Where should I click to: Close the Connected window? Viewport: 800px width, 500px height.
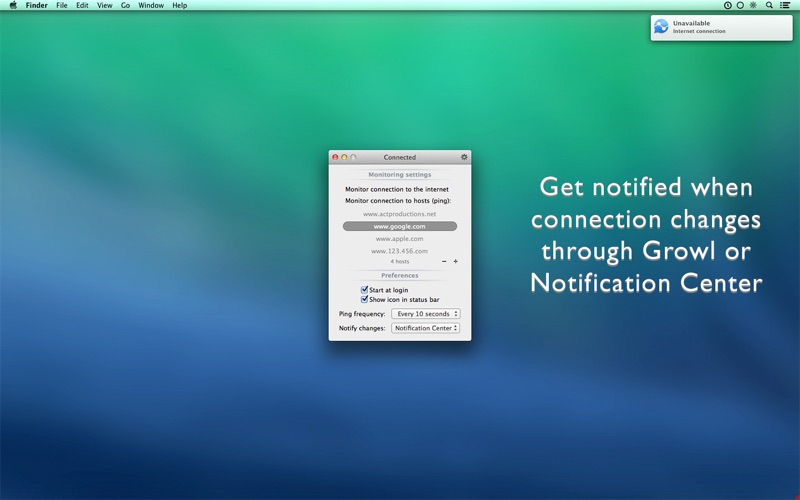[335, 157]
